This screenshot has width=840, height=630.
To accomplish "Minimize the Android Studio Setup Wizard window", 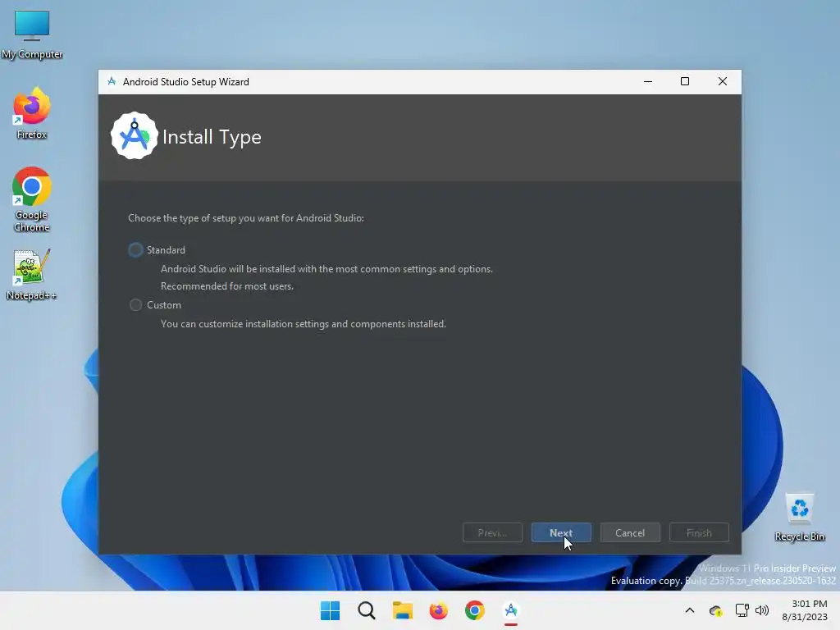I will 648,81.
